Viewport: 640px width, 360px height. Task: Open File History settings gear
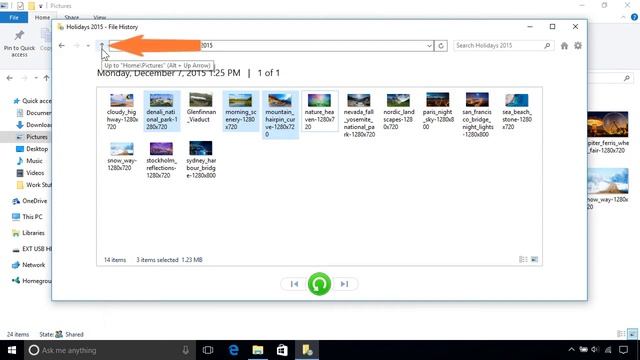578,46
